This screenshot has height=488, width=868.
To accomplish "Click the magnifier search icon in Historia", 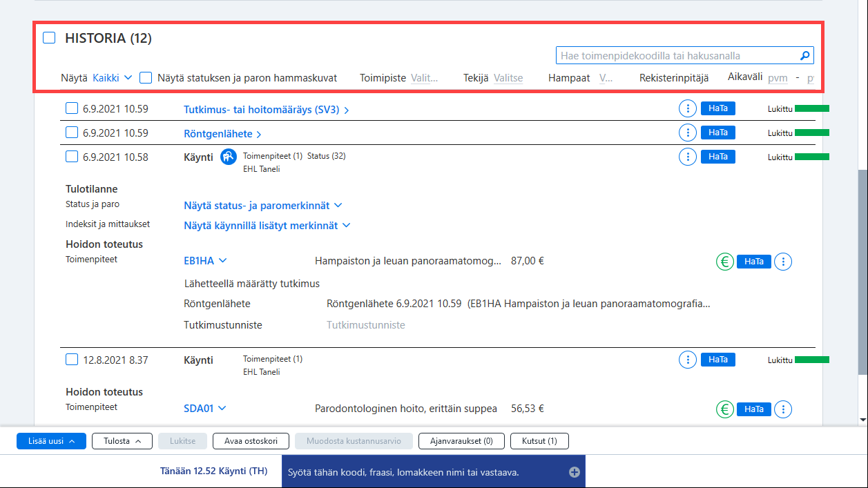I will point(804,56).
